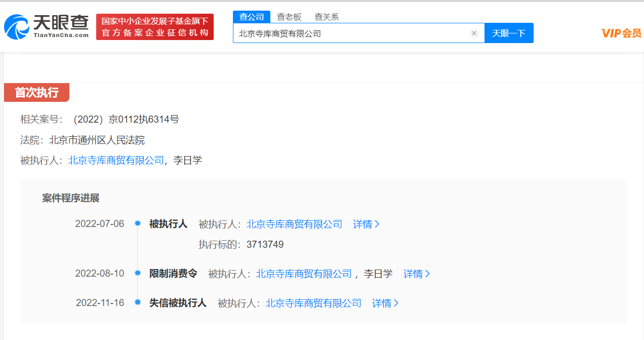Switch to the 查老板 search tab
This screenshot has height=340, width=644.
[289, 17]
